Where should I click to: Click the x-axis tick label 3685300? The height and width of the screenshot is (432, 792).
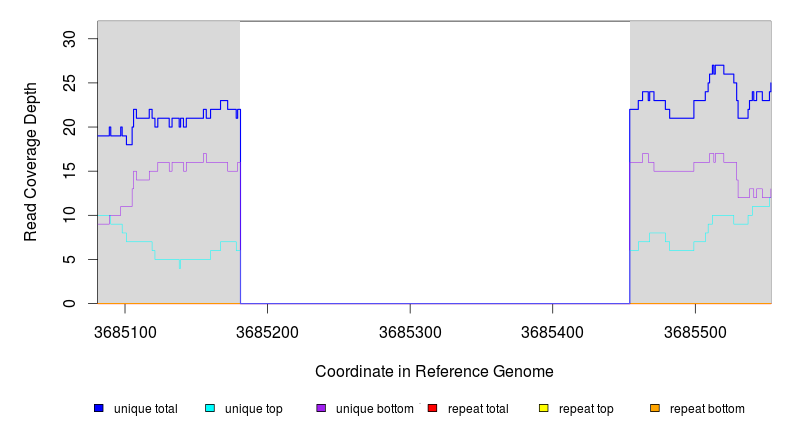(411, 331)
